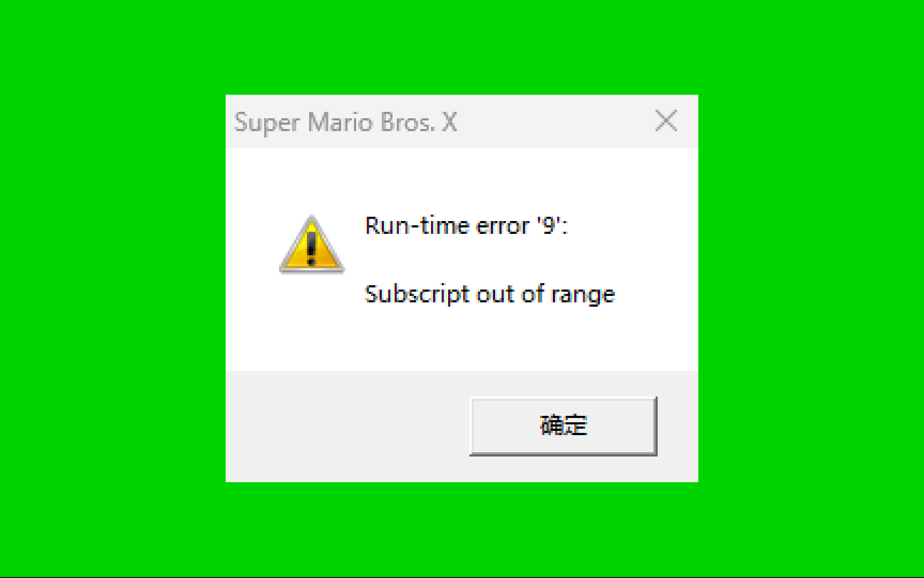
Task: Confirm the error with the 确定 button
Action: 563,426
